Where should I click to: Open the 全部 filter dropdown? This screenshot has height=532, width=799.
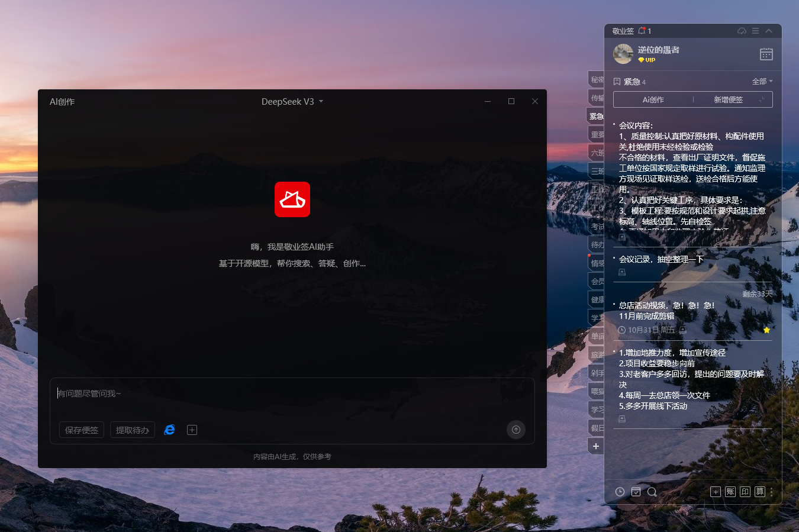(762, 82)
